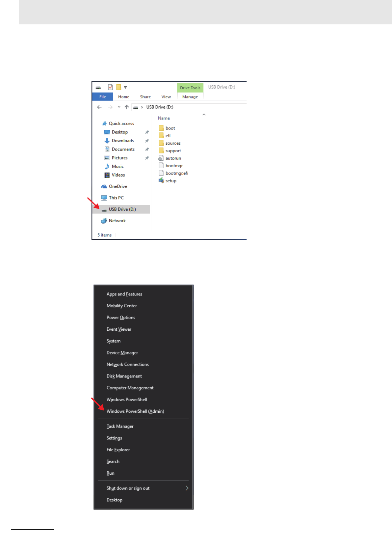Image resolution: width=392 pixels, height=555 pixels.
Task: Click the properties checkmark quick-access icon
Action: tap(111, 87)
